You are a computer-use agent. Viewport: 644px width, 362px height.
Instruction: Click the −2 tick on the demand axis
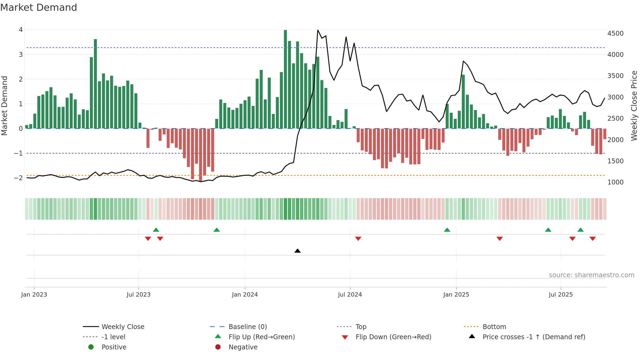tap(18, 178)
